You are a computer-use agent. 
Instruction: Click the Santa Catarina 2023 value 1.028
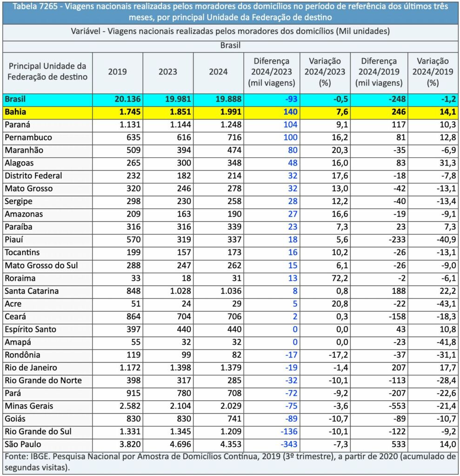[x=178, y=291]
